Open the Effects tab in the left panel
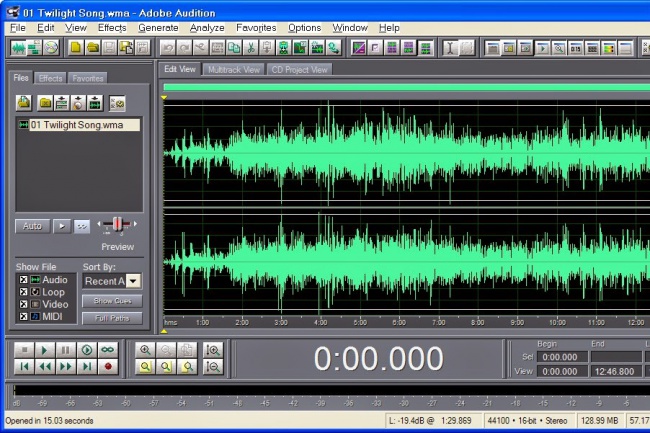This screenshot has height=433, width=650. point(50,78)
